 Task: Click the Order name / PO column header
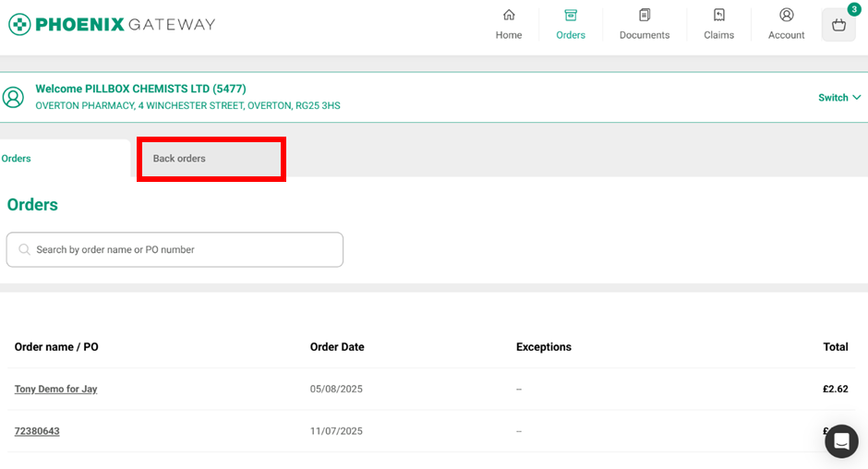[x=56, y=347]
